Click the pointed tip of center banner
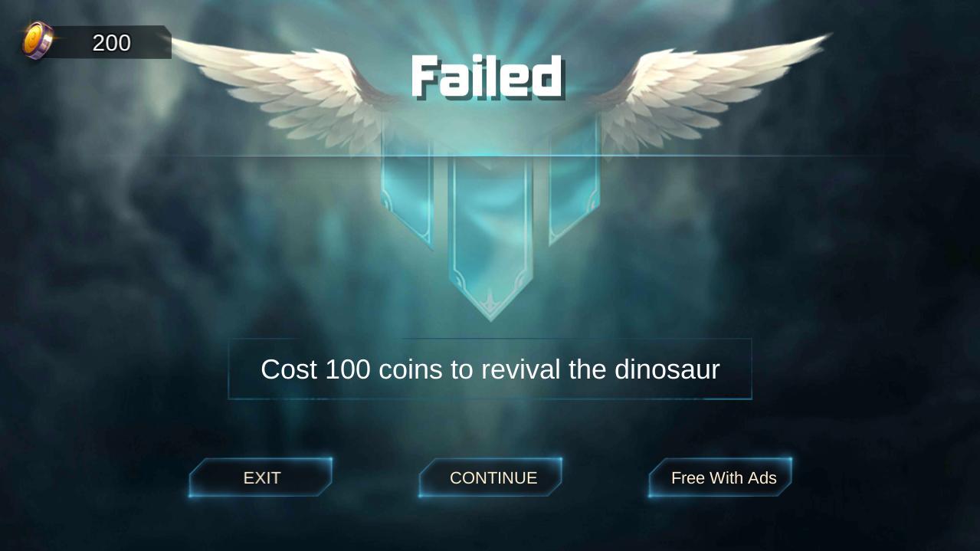This screenshot has width=980, height=551. click(490, 312)
